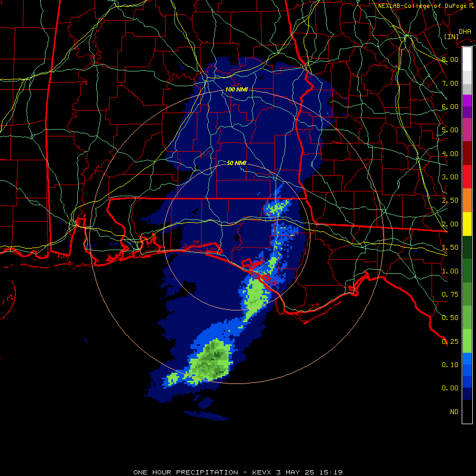Image resolution: width=476 pixels, height=476 pixels.
Task: Click the '0.50' scale value
Action: click(450, 318)
